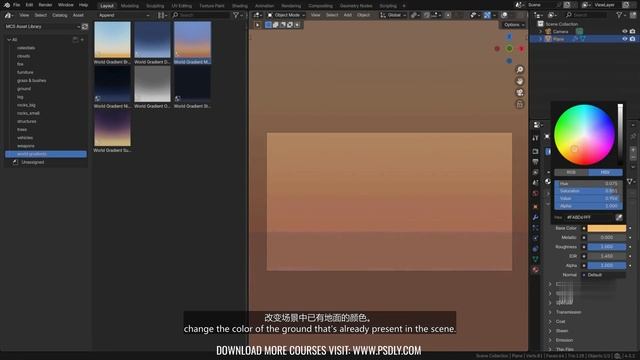
Task: Click the green Y axis gizmo ball
Action: (509, 49)
